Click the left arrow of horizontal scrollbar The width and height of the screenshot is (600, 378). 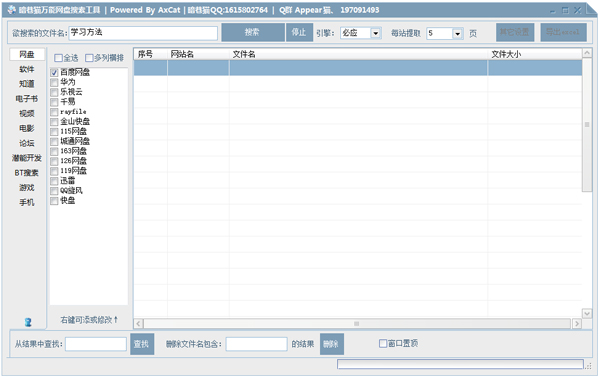[139, 324]
